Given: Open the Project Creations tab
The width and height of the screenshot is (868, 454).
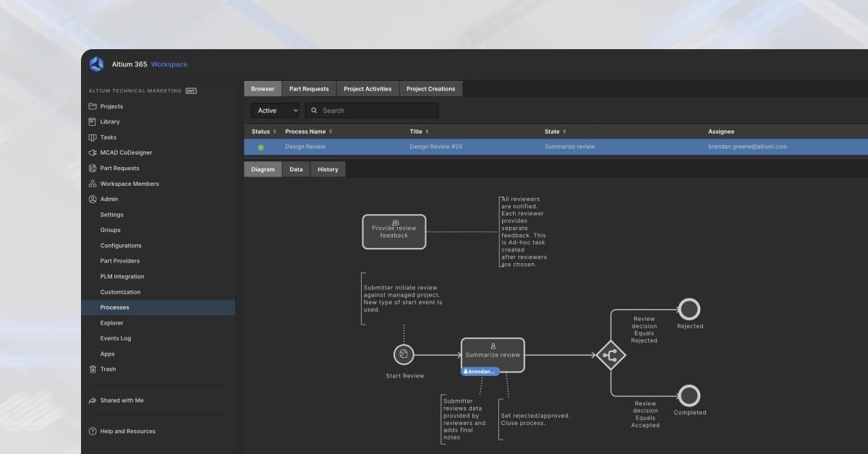Looking at the screenshot, I should (x=431, y=89).
